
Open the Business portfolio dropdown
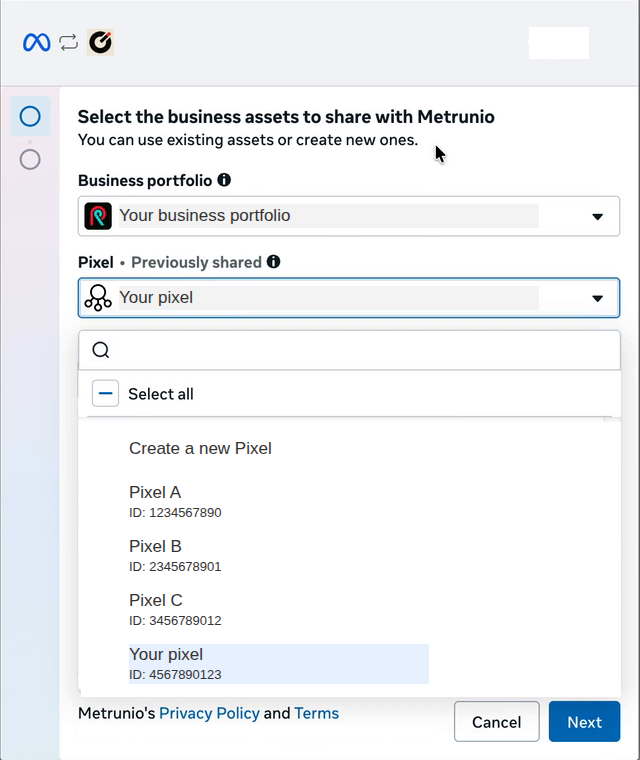click(349, 216)
